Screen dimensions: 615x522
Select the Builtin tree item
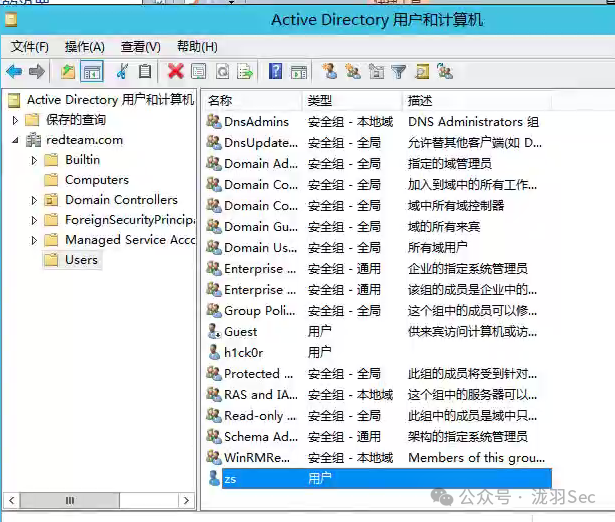coord(82,160)
